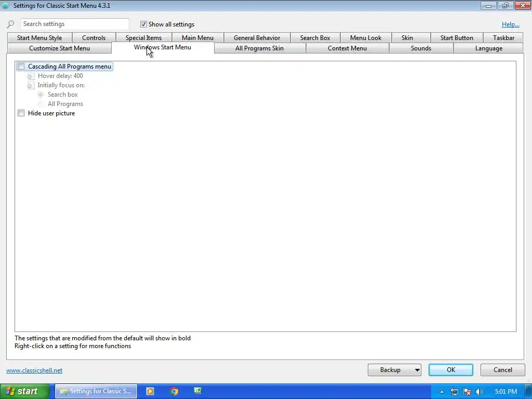Click the Cancel button
The width and height of the screenshot is (532, 399).
click(x=502, y=370)
